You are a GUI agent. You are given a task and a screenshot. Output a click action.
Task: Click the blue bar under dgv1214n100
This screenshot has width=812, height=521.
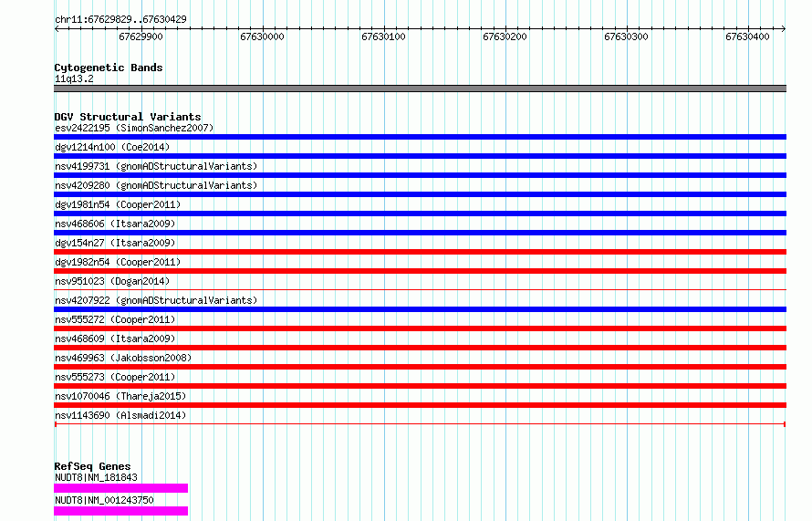pos(420,156)
